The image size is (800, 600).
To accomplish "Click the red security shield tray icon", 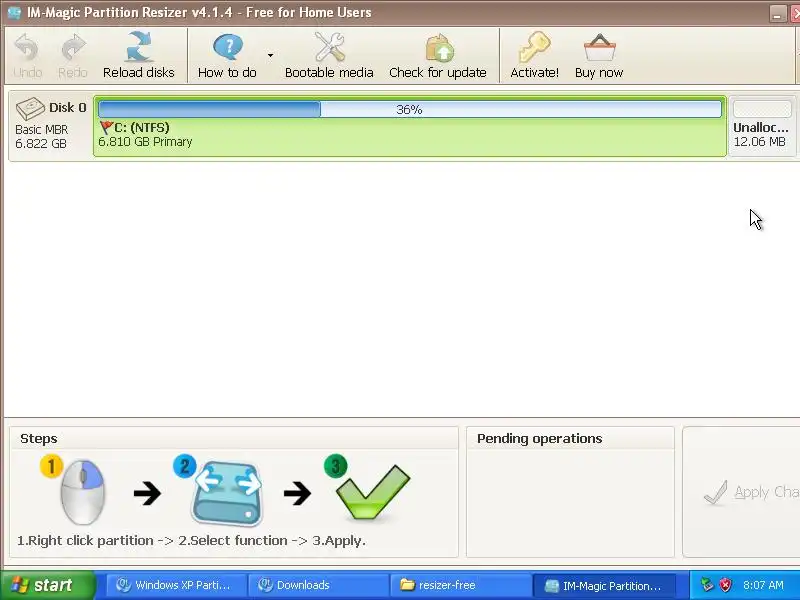I will (x=725, y=585).
